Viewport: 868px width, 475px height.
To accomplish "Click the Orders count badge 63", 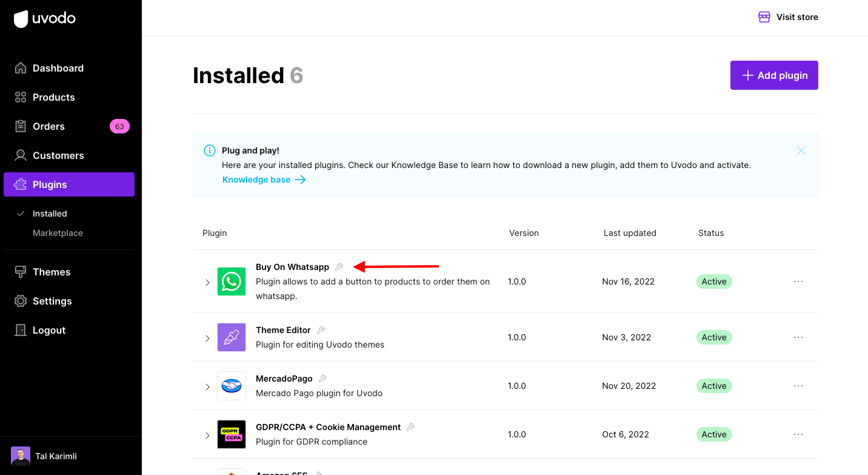I will [119, 126].
